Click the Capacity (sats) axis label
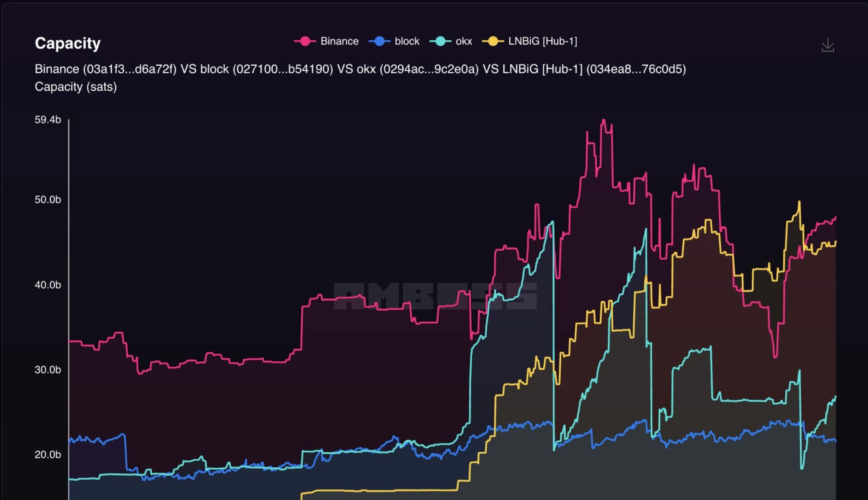Screen dimensions: 868x500 coord(75,87)
